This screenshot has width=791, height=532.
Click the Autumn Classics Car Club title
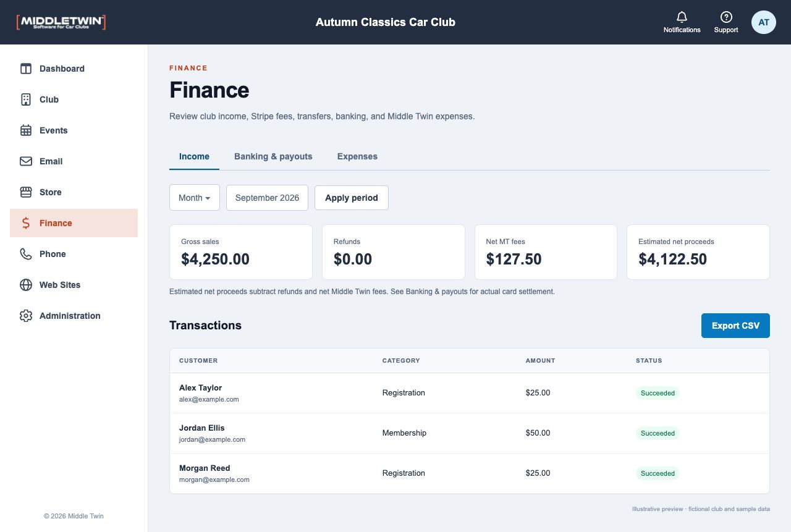pos(386,22)
